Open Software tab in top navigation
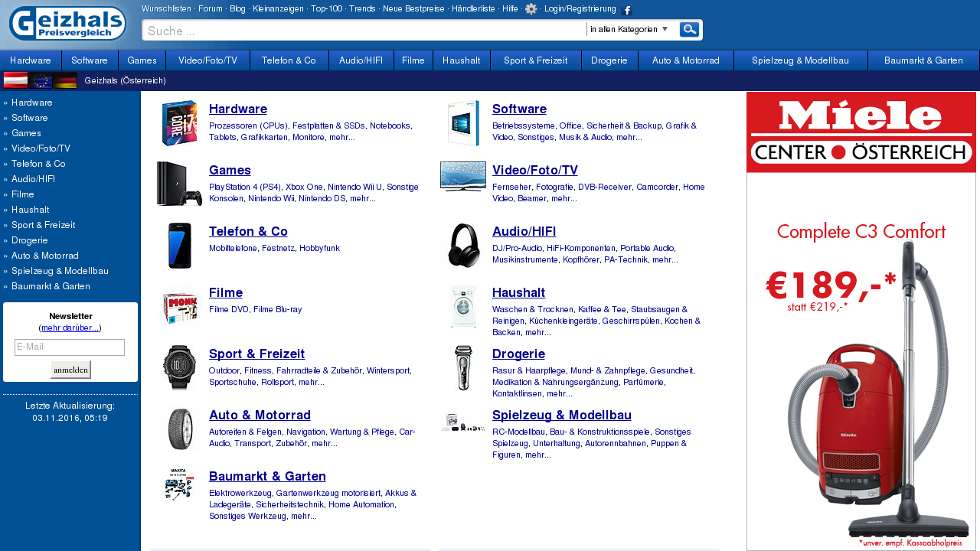The height and width of the screenshot is (551, 980). pos(90,60)
